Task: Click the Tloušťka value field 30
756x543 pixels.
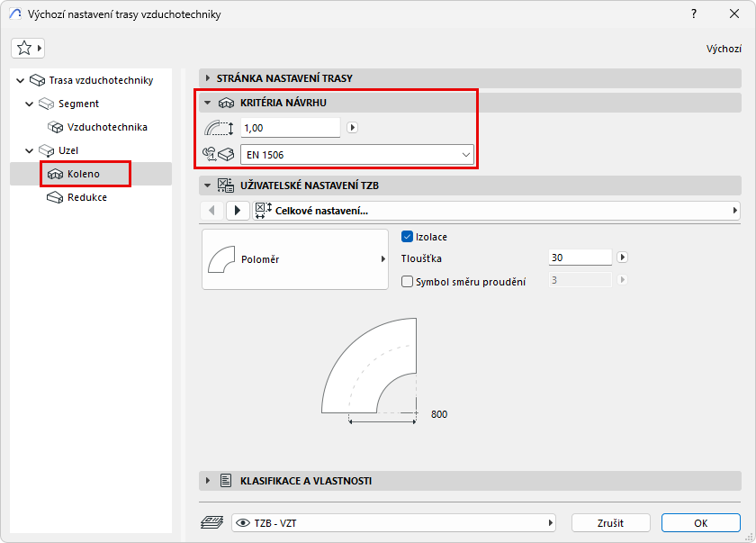Action: (580, 258)
